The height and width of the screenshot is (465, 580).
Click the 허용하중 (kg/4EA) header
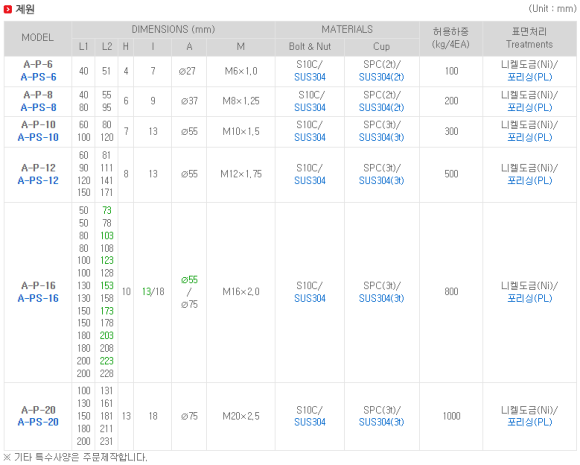click(x=451, y=38)
